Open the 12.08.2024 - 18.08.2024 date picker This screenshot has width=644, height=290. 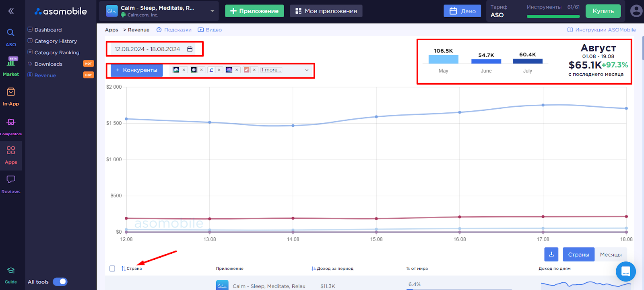pos(153,49)
